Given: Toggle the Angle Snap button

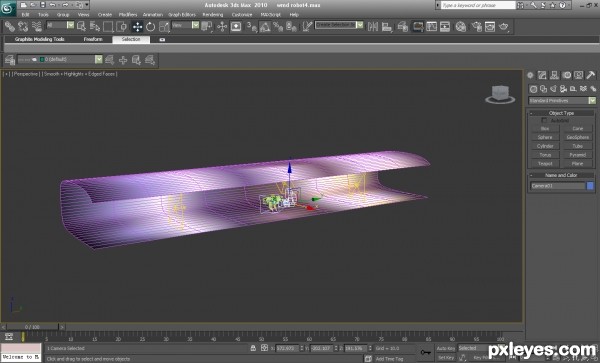Looking at the screenshot, I should (265, 26).
